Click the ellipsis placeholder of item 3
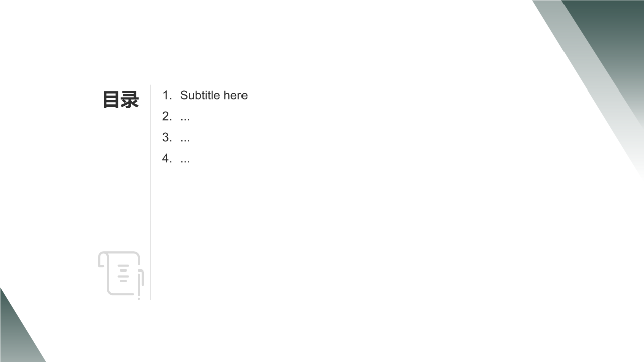Screen dimensions: 644x362 tap(185, 138)
